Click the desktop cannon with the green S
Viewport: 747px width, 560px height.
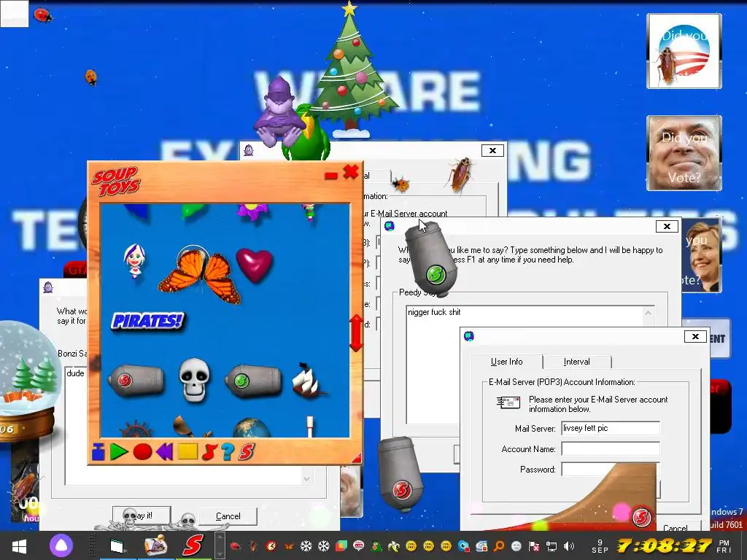pos(431,260)
